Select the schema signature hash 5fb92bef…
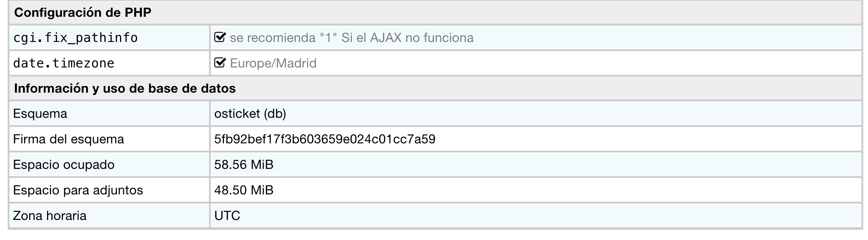 (x=325, y=139)
